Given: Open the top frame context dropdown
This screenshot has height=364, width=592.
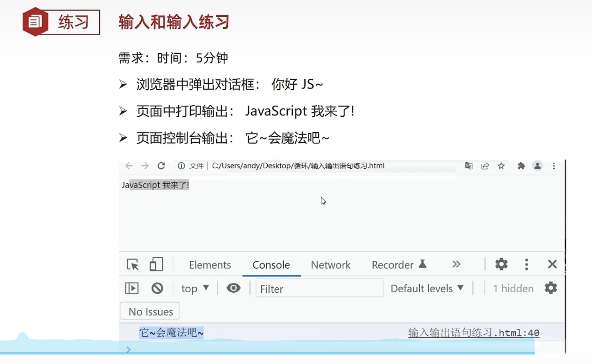Looking at the screenshot, I should [195, 288].
